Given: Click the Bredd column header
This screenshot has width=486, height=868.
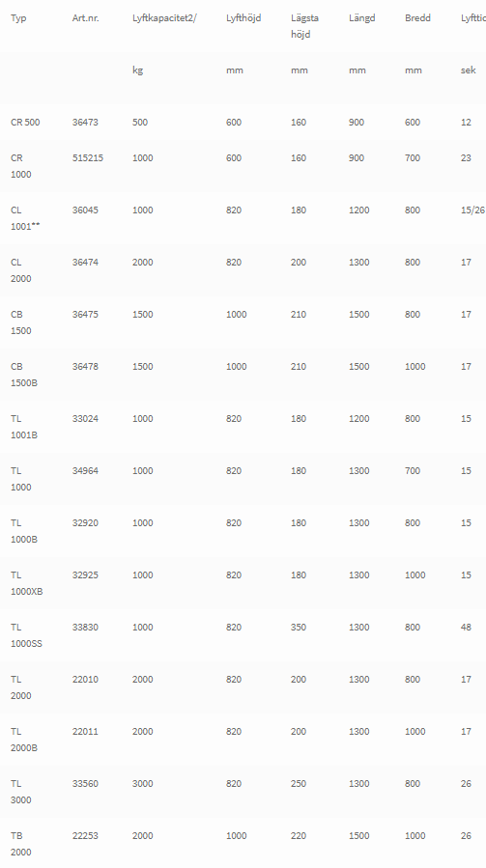Looking at the screenshot, I should pyautogui.click(x=417, y=18).
